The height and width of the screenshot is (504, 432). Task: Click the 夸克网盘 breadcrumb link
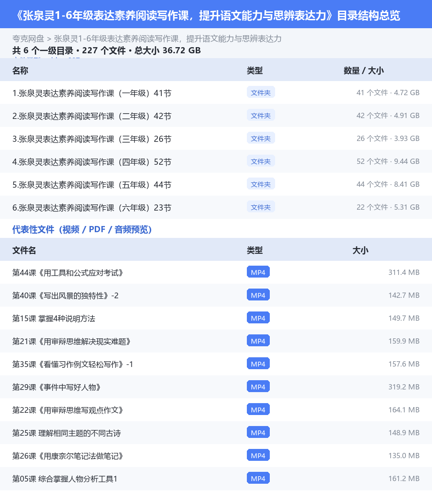click(28, 39)
